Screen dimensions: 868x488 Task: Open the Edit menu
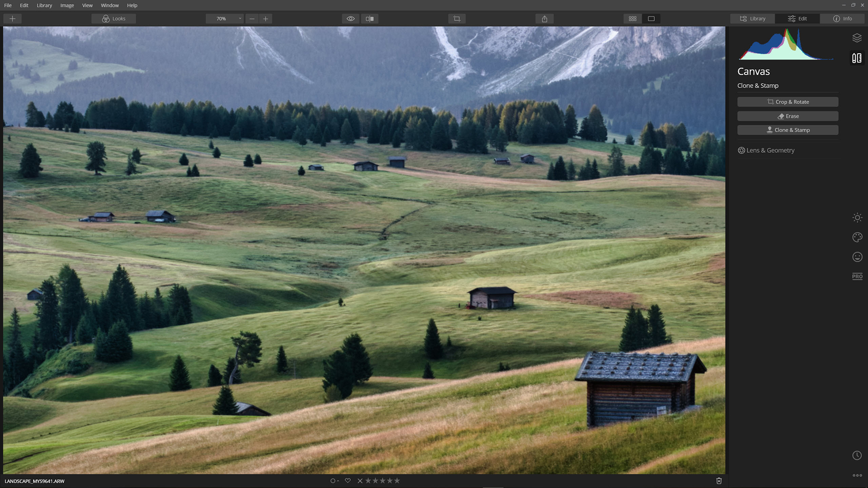coord(24,5)
